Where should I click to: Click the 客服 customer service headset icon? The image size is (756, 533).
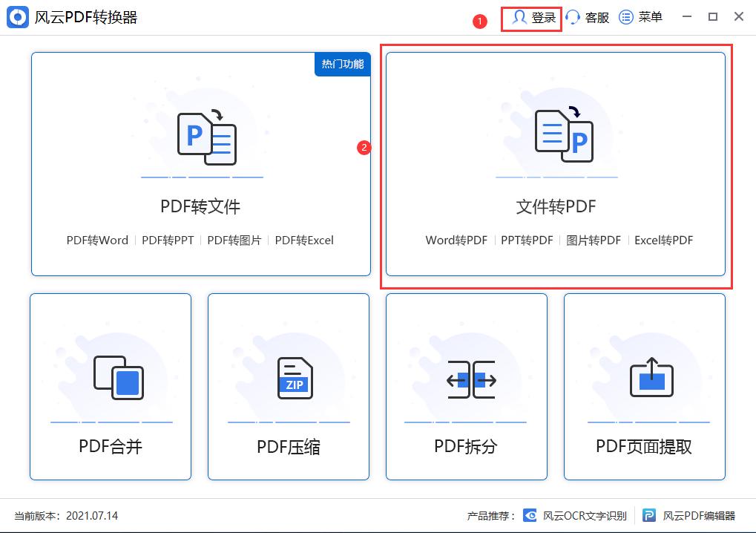point(573,16)
